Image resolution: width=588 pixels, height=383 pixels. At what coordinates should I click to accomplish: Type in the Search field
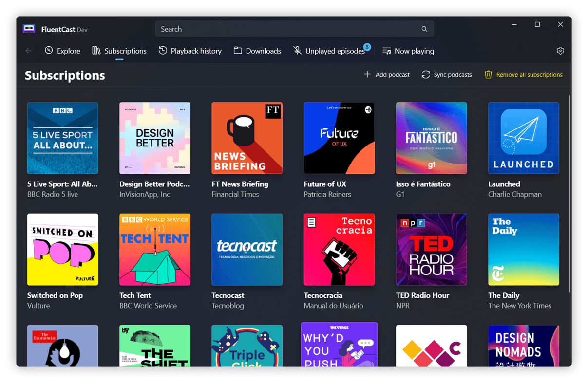click(287, 29)
